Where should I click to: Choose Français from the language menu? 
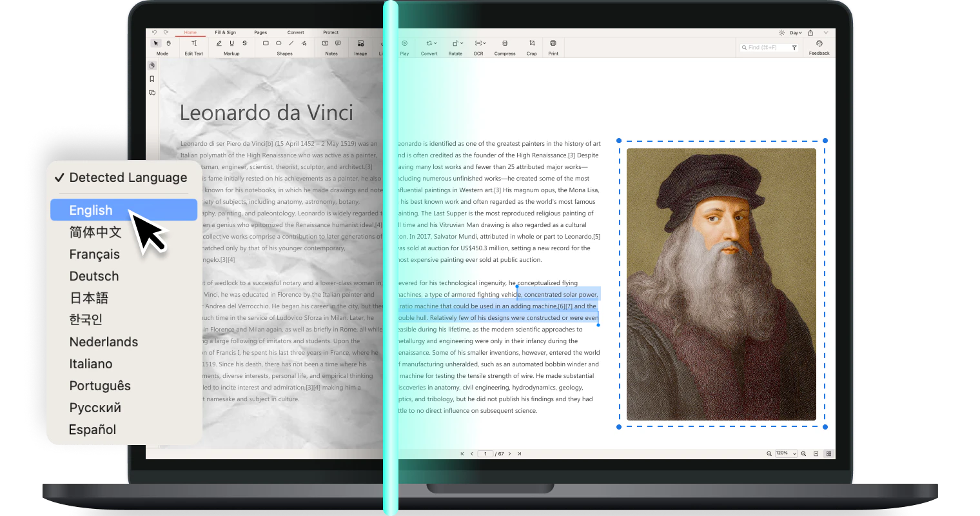(94, 254)
